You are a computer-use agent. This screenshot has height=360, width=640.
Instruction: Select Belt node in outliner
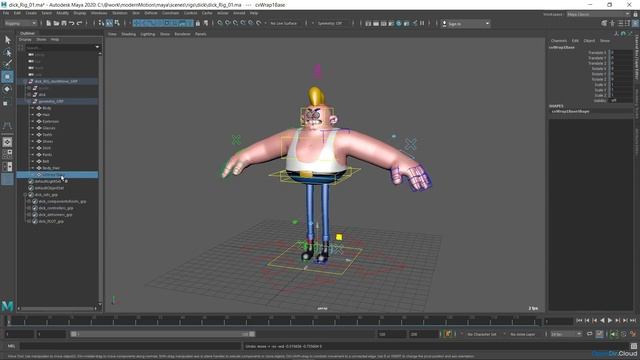[x=46, y=161]
